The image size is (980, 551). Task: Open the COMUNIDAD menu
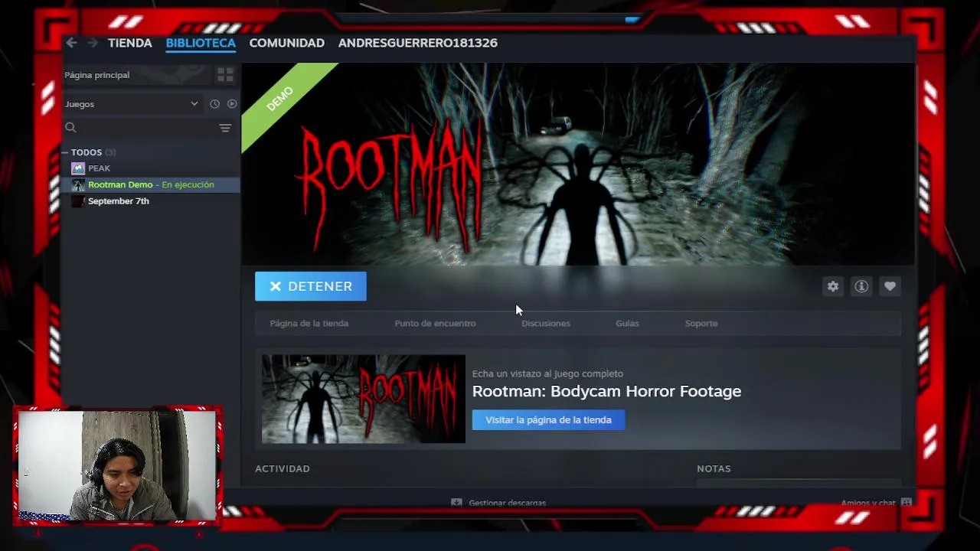point(286,43)
